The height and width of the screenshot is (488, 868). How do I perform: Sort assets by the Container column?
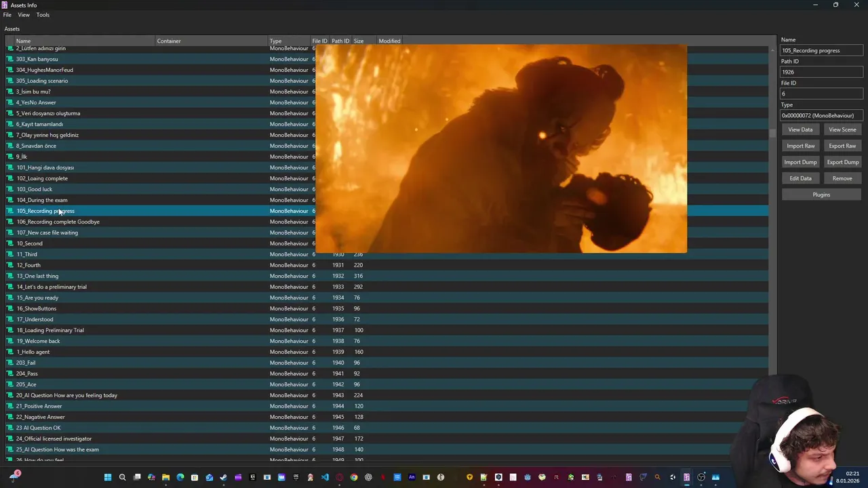(212, 41)
